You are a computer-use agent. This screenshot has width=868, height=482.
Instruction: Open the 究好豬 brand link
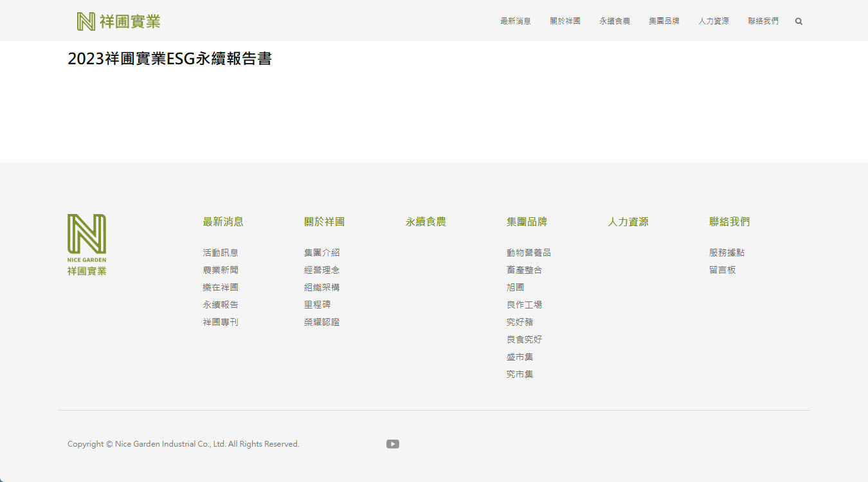pyautogui.click(x=520, y=322)
